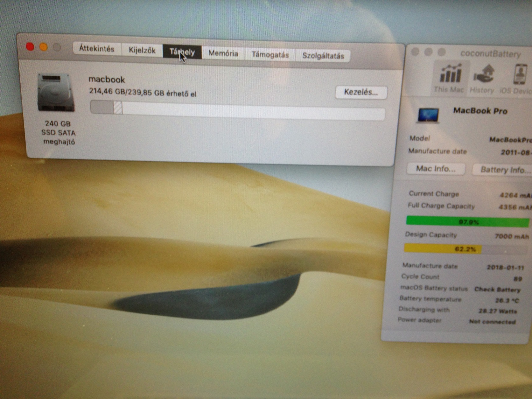Viewport: 532px width, 399px height.
Task: Open the Áttekintés tab
Action: (97, 49)
